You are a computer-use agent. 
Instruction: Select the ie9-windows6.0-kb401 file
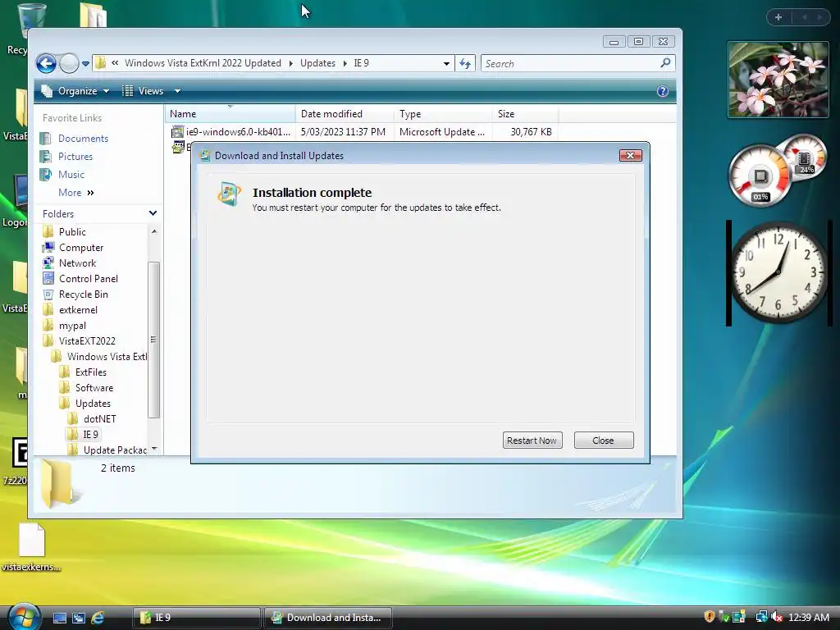239,132
